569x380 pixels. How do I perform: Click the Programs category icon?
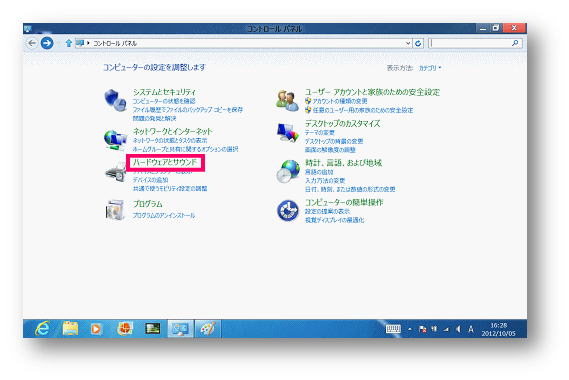(x=115, y=210)
